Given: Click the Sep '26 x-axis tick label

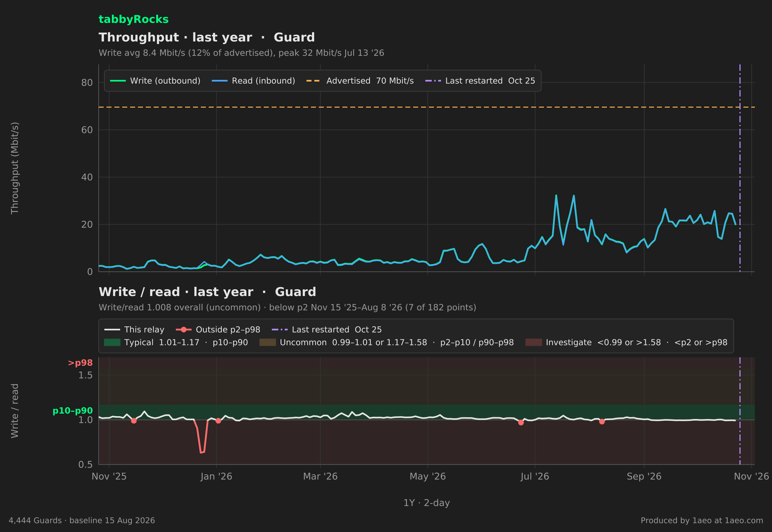Looking at the screenshot, I should [644, 477].
